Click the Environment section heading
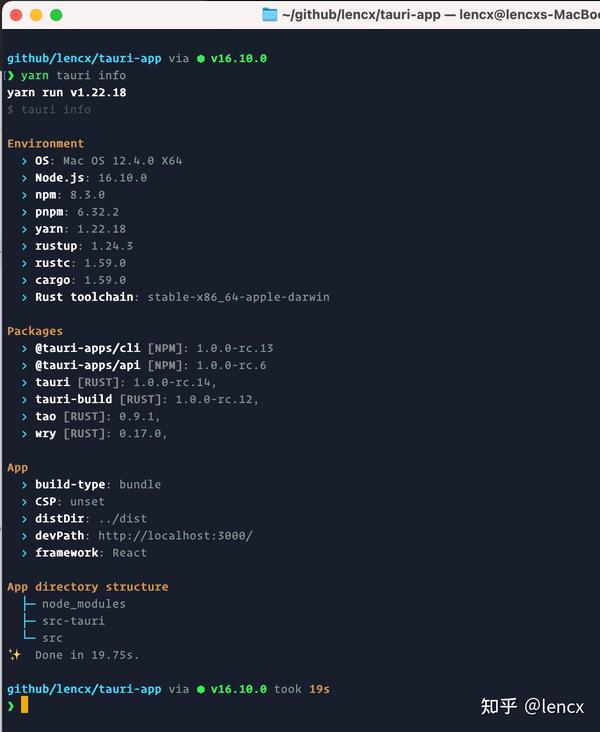This screenshot has width=600, height=732. click(x=45, y=144)
